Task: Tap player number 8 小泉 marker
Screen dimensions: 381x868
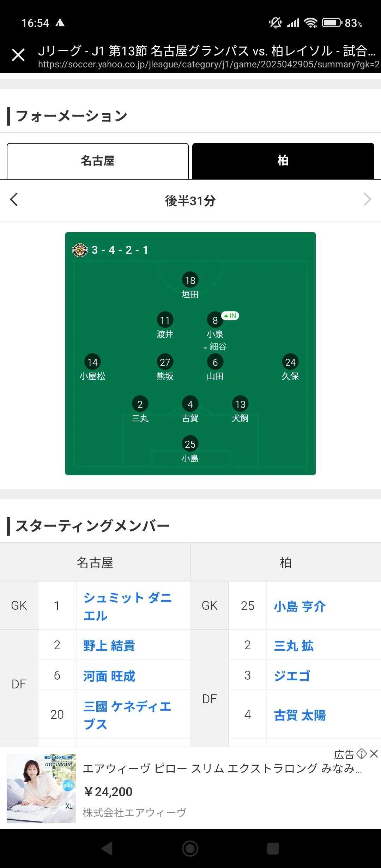Action: click(215, 320)
